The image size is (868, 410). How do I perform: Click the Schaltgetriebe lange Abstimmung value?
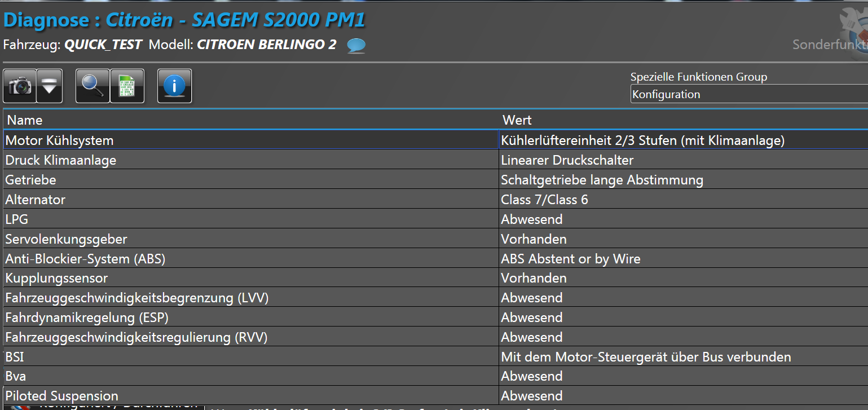[x=602, y=180]
